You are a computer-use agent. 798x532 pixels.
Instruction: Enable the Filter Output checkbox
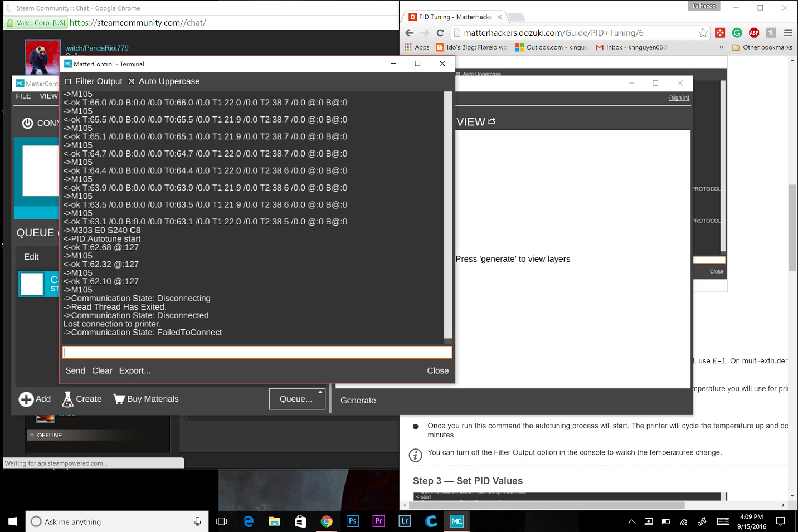click(69, 81)
